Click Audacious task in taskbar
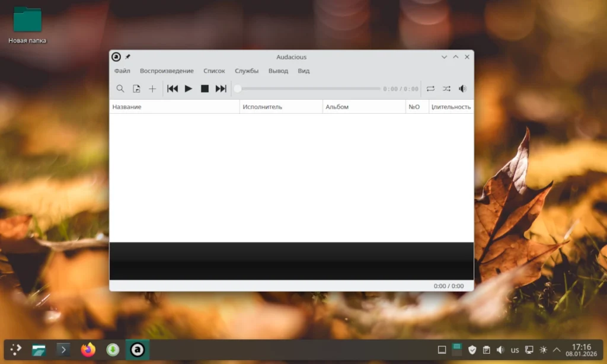Viewport: 607px width, 364px height. (138, 350)
